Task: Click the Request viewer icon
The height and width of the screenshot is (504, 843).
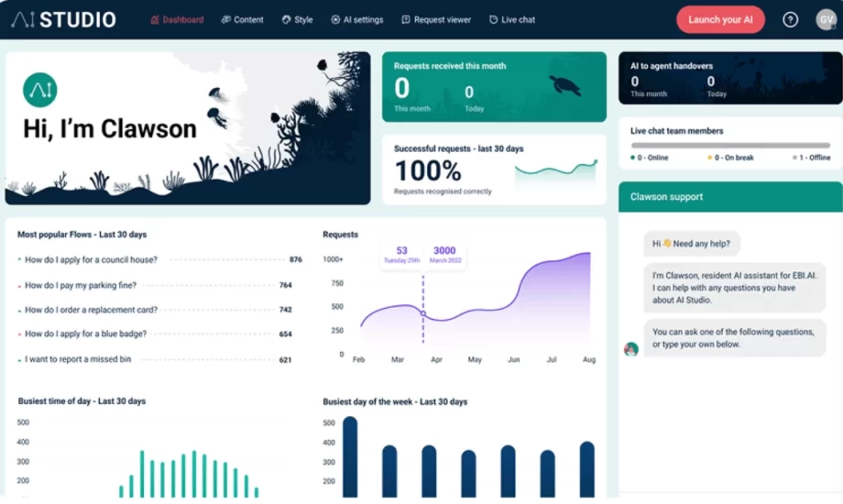Action: pos(406,20)
